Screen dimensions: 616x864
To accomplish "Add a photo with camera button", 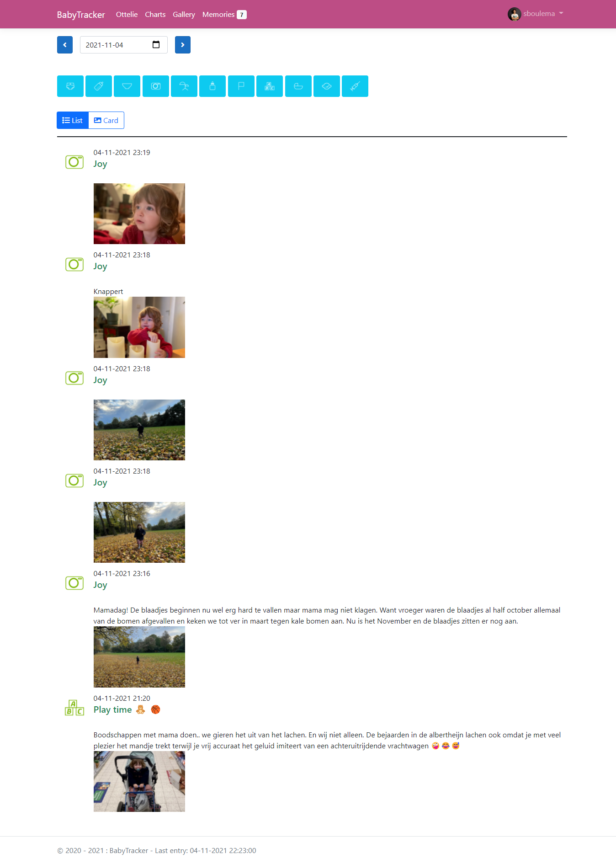I will click(x=156, y=86).
